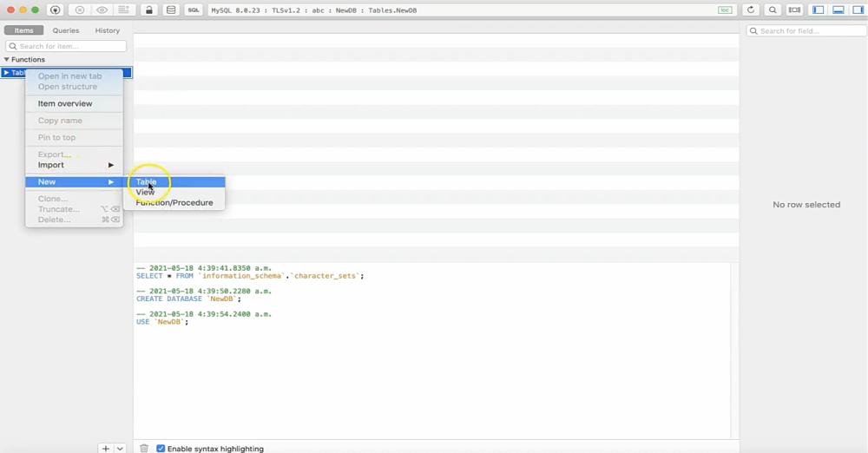Click the split pane layout icon
This screenshot has height=453, width=868.
[x=794, y=10]
